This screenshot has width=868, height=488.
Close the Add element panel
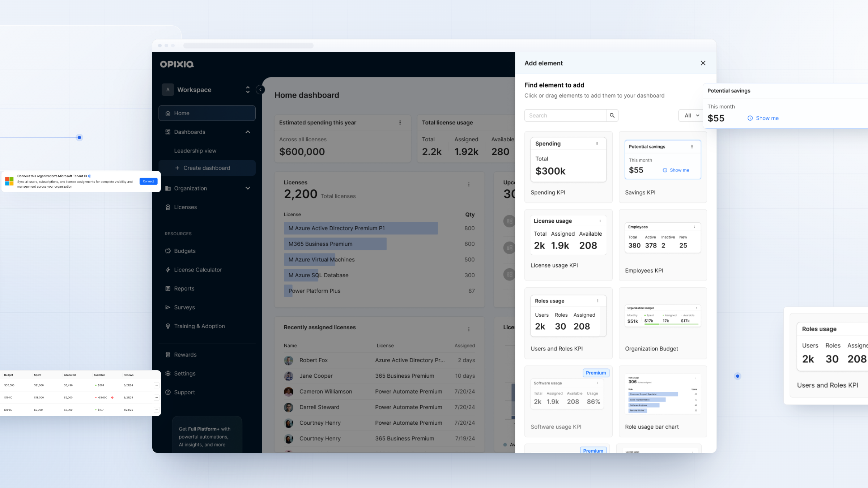pos(703,63)
